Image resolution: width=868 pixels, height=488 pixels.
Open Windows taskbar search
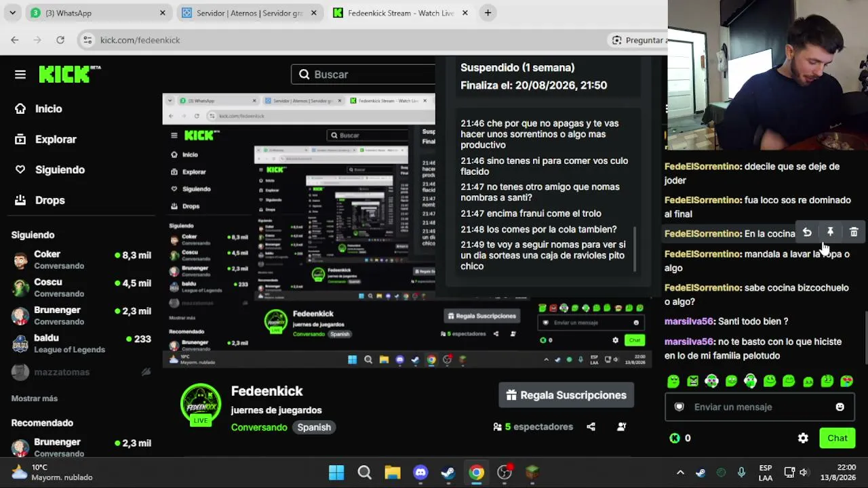364,472
